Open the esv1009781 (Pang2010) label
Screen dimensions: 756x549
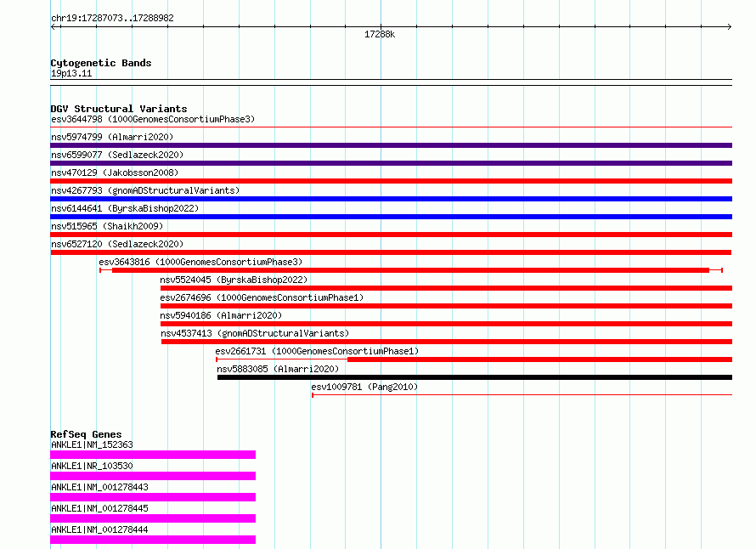[x=364, y=387]
